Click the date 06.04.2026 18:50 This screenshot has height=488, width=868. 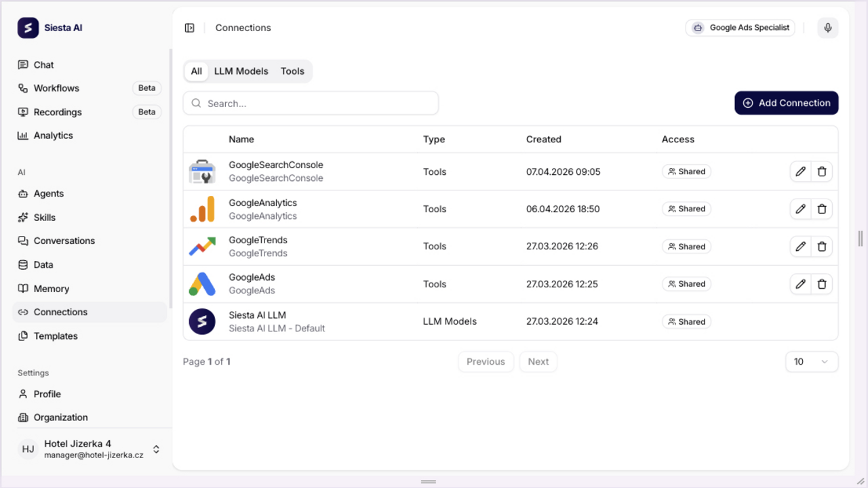[x=563, y=209]
